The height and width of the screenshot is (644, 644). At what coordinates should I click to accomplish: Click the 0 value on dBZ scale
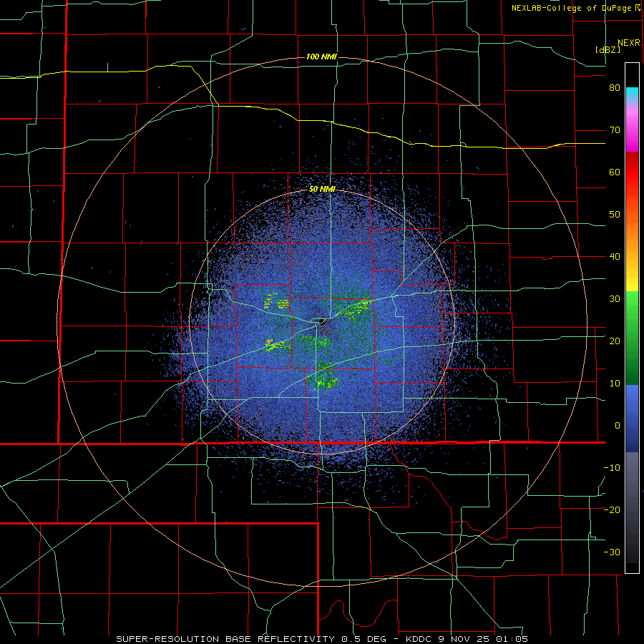618,426
